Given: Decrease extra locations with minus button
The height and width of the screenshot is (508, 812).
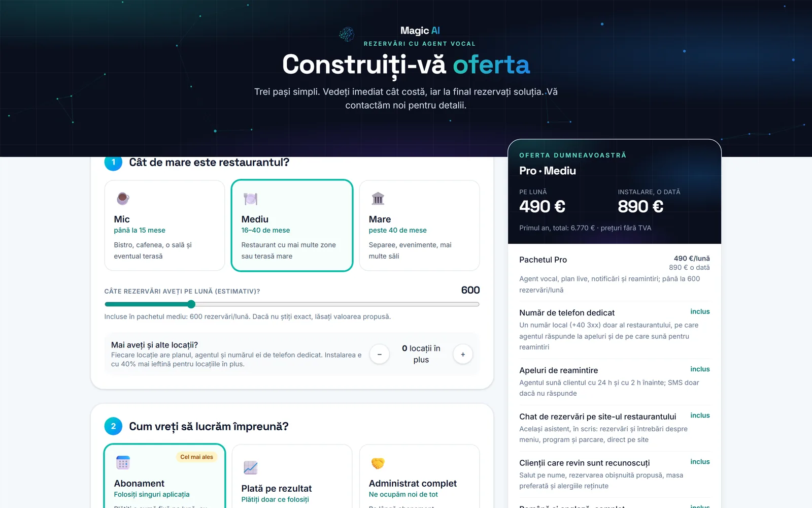Looking at the screenshot, I should pyautogui.click(x=379, y=354).
